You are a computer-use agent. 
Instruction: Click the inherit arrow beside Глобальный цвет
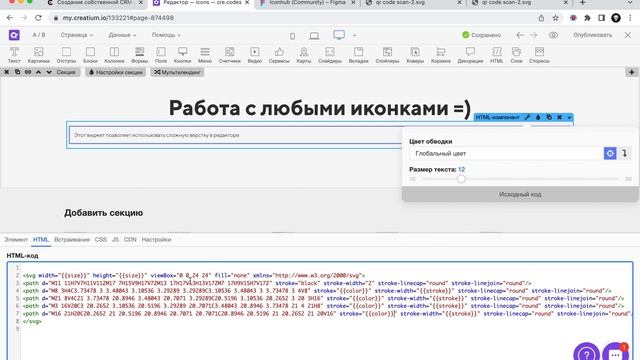click(624, 153)
